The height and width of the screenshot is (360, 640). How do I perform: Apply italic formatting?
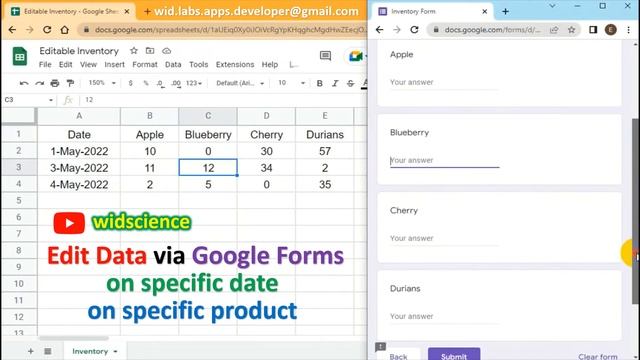point(335,83)
